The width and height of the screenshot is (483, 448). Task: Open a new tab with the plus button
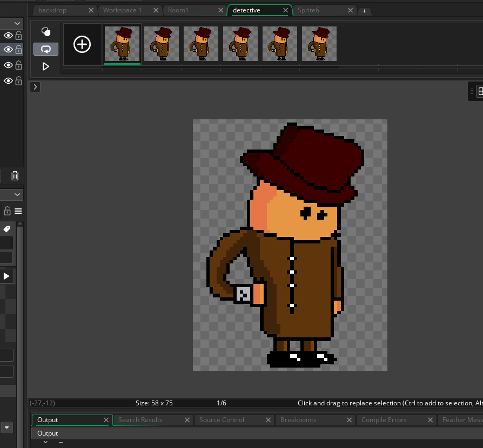point(364,11)
